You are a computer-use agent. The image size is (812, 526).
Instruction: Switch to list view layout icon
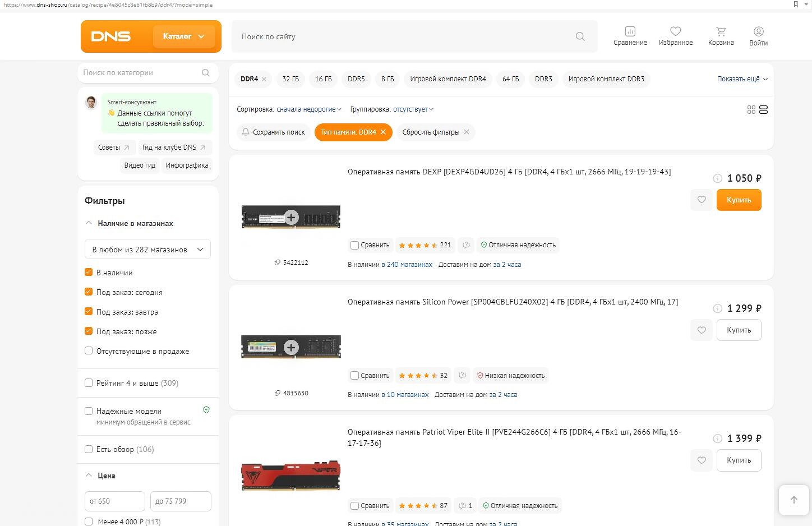coord(763,110)
